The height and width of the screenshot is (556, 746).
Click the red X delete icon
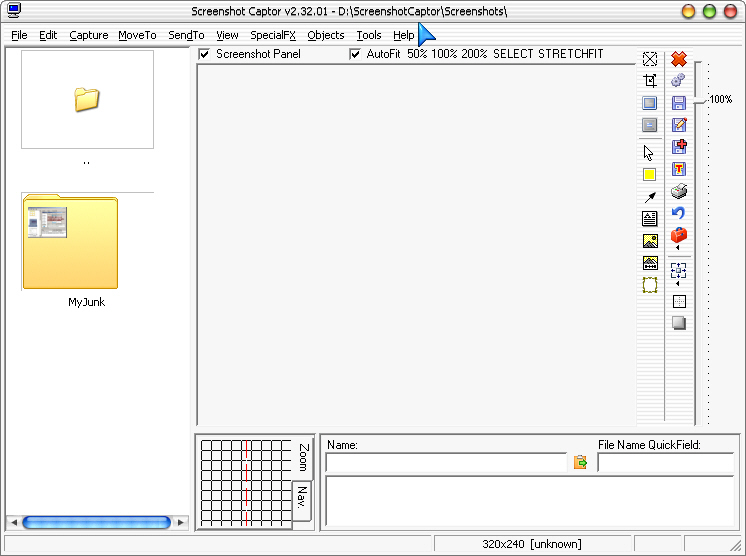[679, 59]
